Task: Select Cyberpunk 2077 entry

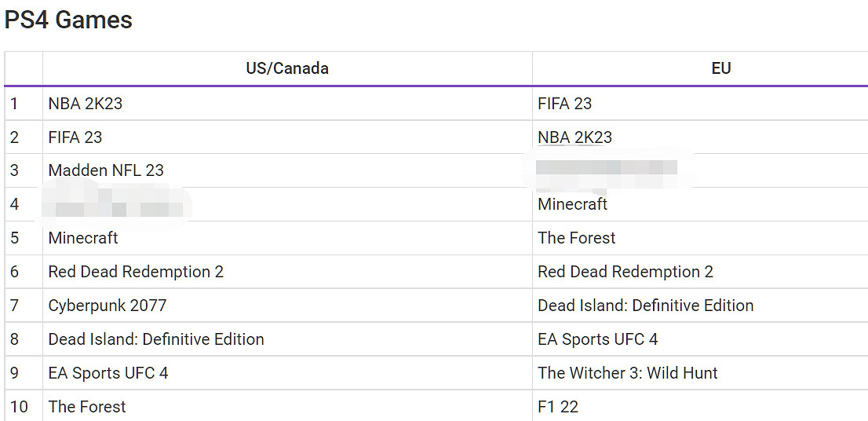Action: (x=108, y=306)
